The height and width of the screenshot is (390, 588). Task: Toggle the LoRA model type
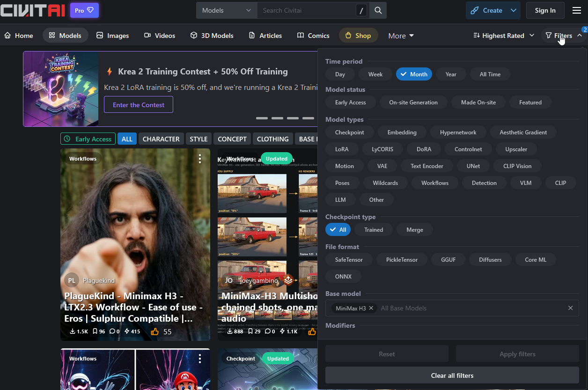[342, 149]
